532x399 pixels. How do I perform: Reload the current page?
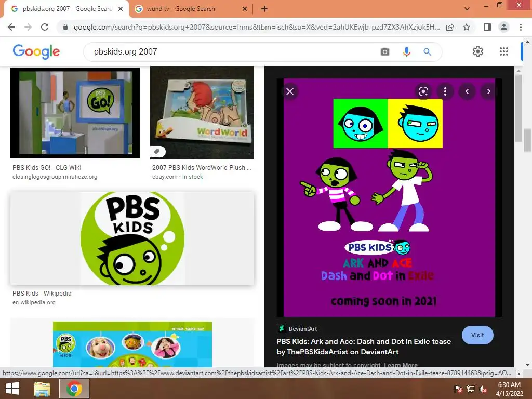tap(45, 27)
